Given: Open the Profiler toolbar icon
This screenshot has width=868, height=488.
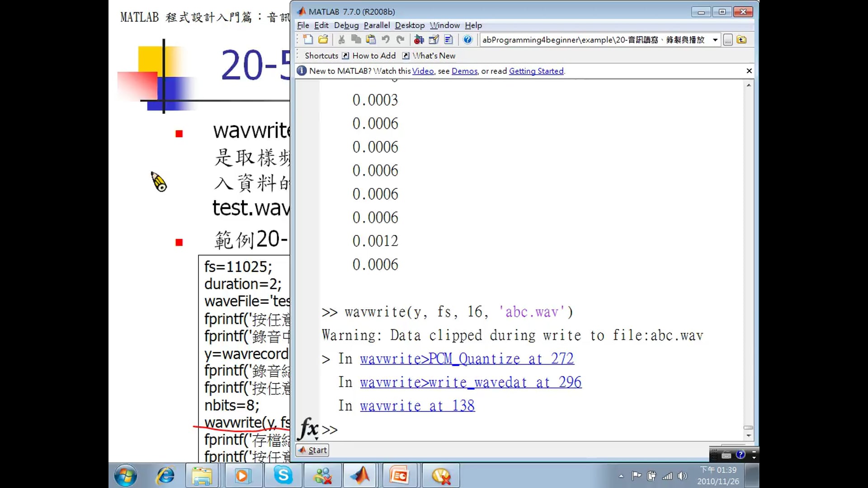Looking at the screenshot, I should (448, 40).
